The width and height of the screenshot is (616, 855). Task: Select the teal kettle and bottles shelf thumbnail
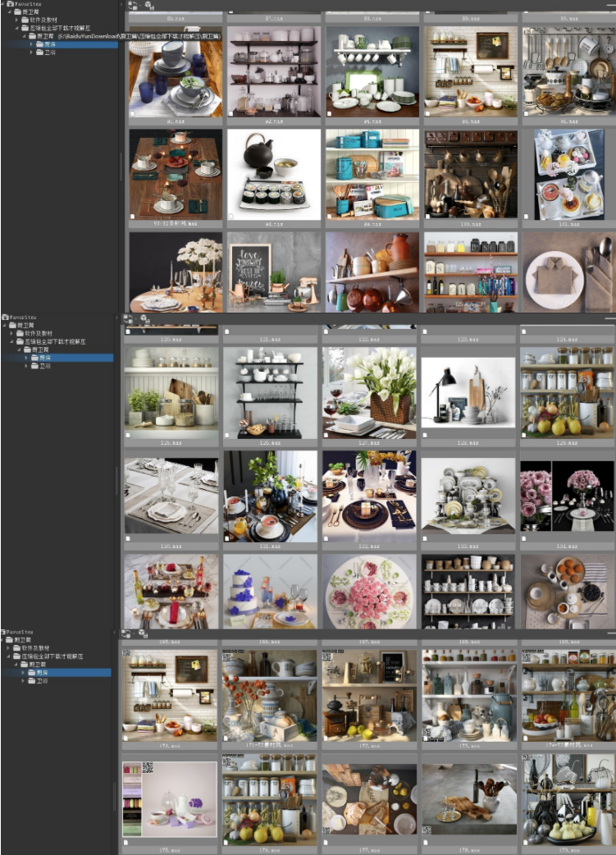coord(469,695)
